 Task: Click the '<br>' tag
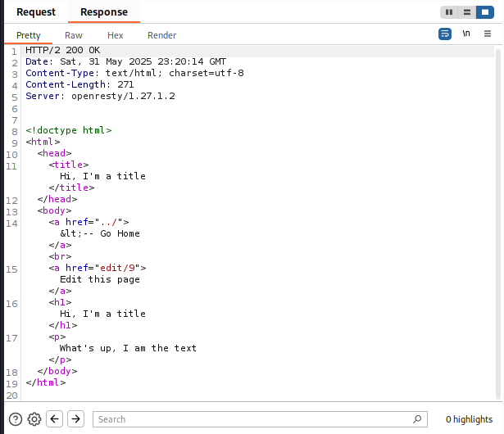click(60, 256)
